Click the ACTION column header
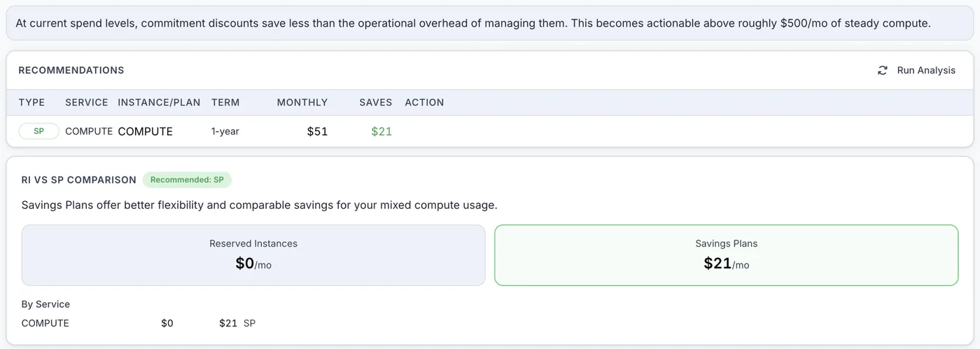Screen dimensions: 980x349 pos(424,102)
